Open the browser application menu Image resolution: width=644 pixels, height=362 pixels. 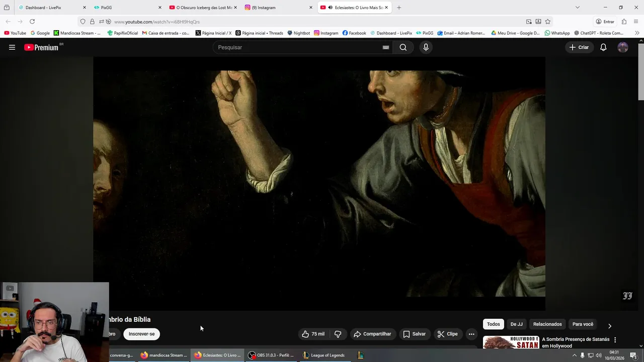coord(636,22)
